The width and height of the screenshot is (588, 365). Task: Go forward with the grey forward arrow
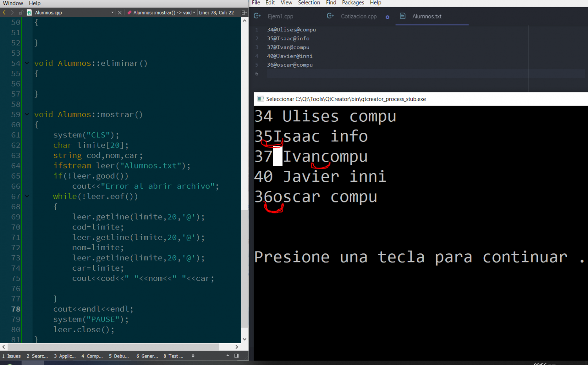(12, 13)
